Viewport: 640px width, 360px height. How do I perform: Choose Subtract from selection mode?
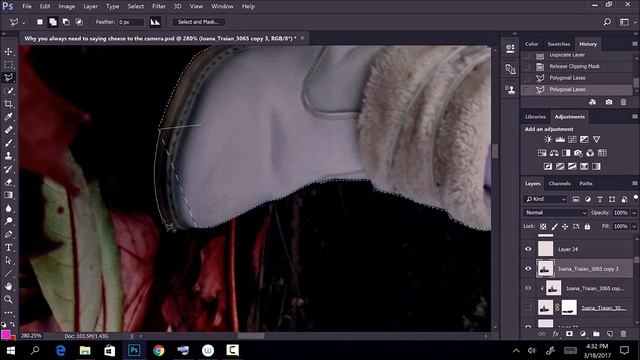click(66, 22)
